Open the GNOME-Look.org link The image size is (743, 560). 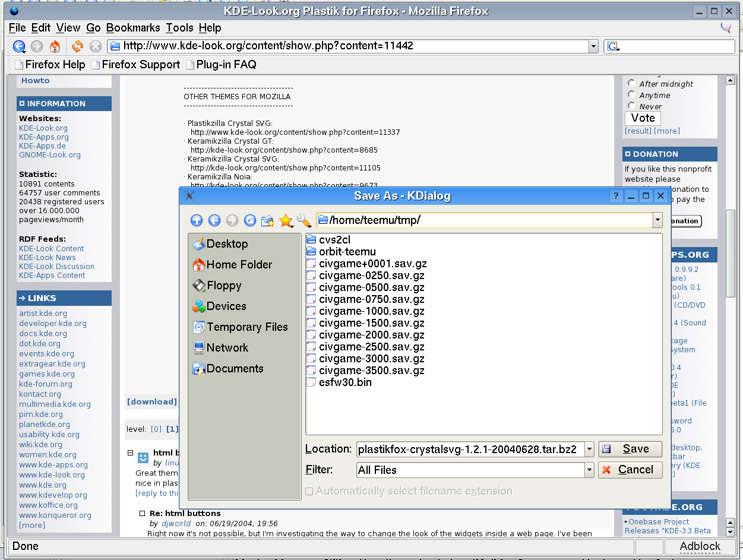pos(50,154)
